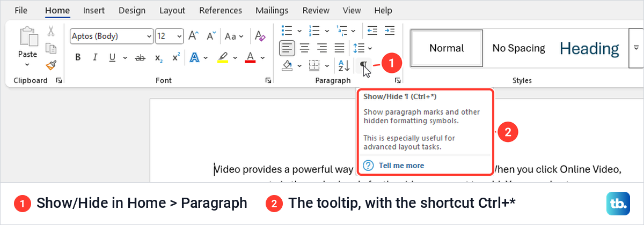
Task: Start a bulleted list
Action: point(287,31)
